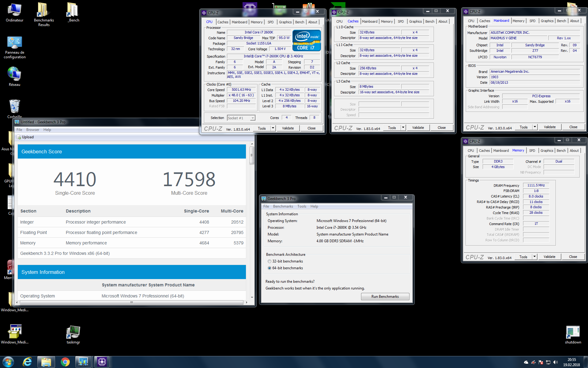
Task: Click the action center flag tray icon
Action: pyautogui.click(x=541, y=362)
